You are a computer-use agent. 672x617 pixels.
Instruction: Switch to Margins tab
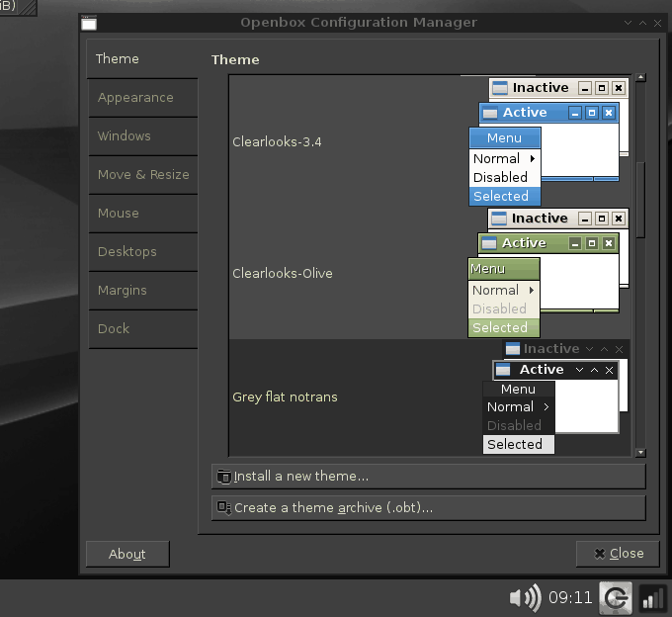[x=143, y=291]
